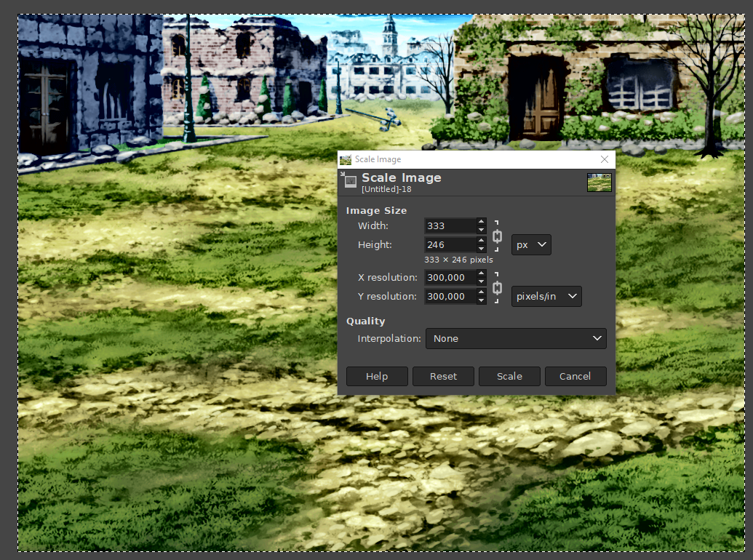The image size is (753, 560).
Task: Toggle the X-Y resolution chain link
Action: click(x=497, y=288)
